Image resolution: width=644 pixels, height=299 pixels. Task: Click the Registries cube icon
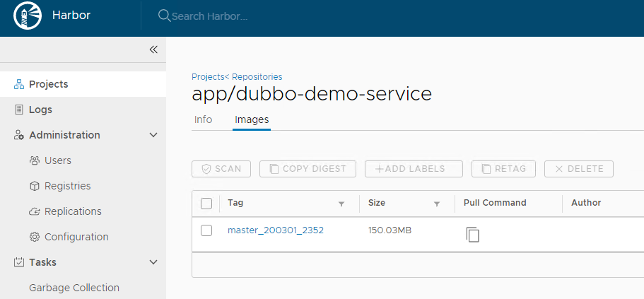[34, 186]
